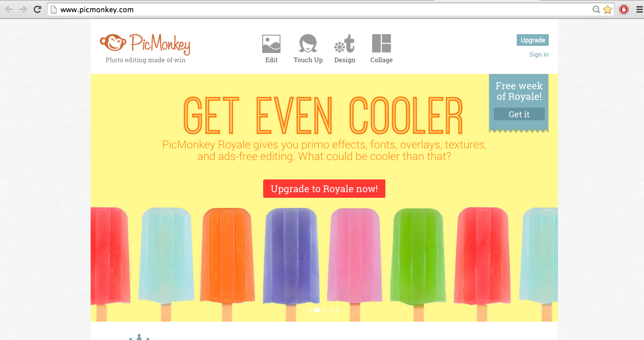Image resolution: width=644 pixels, height=340 pixels.
Task: Open the Sign in link
Action: click(539, 55)
